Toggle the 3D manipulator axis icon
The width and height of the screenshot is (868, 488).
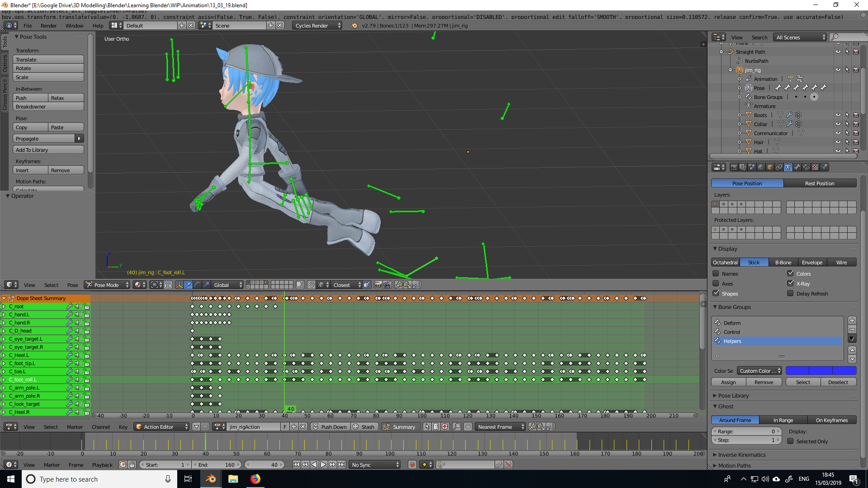pyautogui.click(x=179, y=285)
